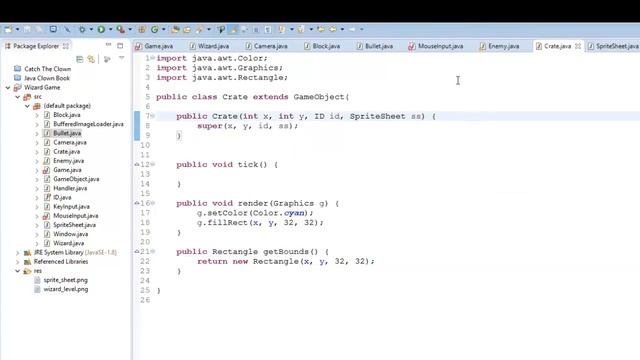Click the Back navigation arrow icon
Viewport: 640px width, 360px height.
click(x=333, y=29)
